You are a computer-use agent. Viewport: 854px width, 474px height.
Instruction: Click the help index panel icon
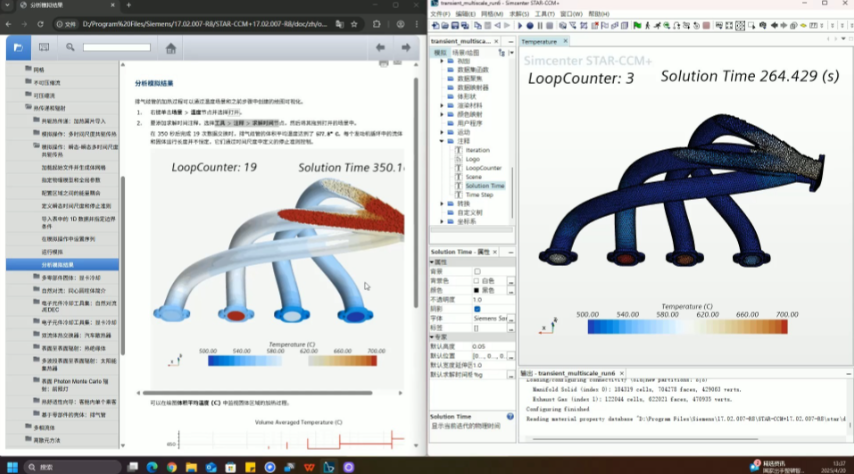[44, 47]
